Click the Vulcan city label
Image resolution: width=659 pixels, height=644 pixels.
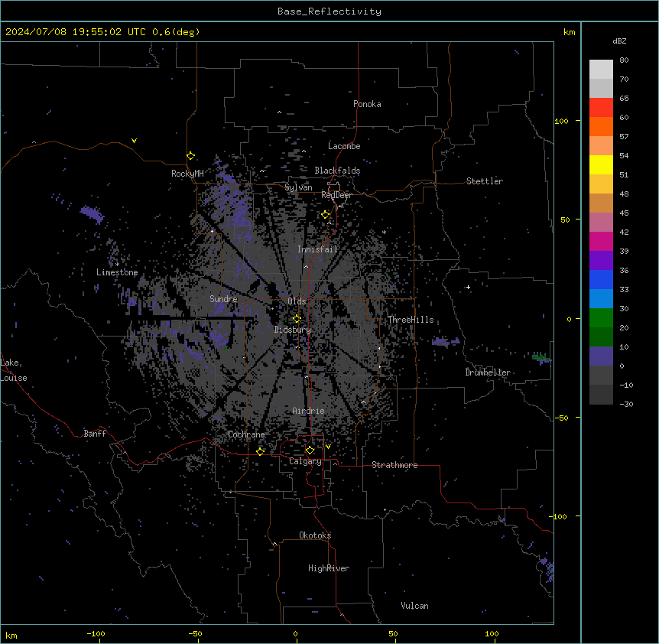click(415, 606)
